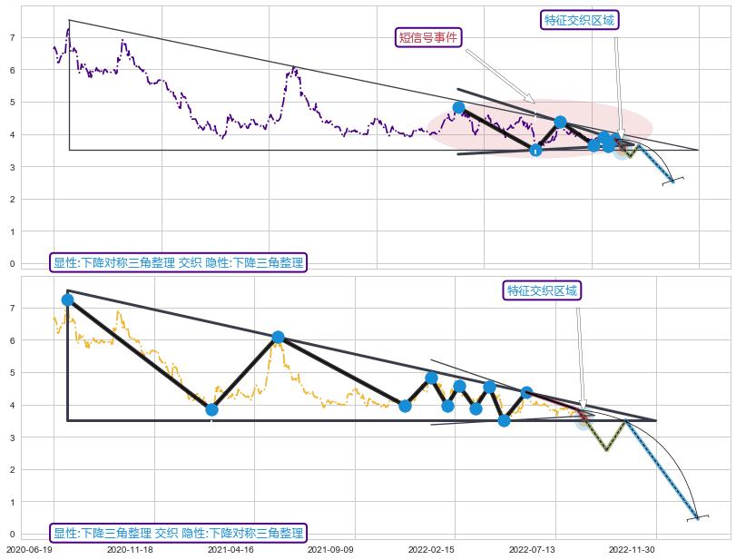736x560 pixels.
Task: Click the leftmost blue marker in lower chart
Action: click(x=67, y=300)
